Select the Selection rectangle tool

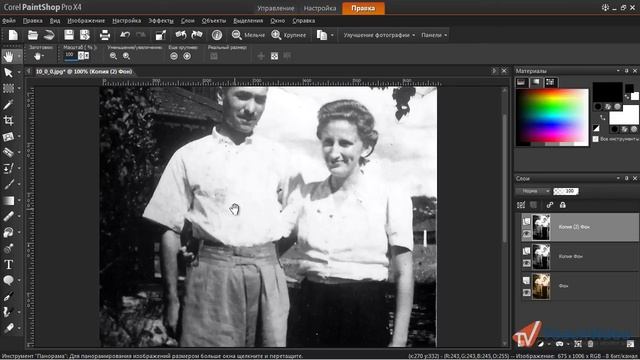coord(8,88)
